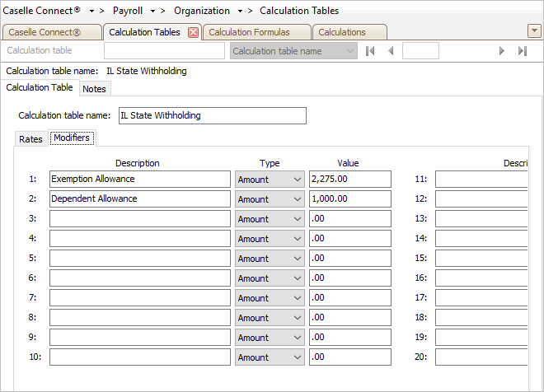Focus the Calculation table search field

pos(165,51)
